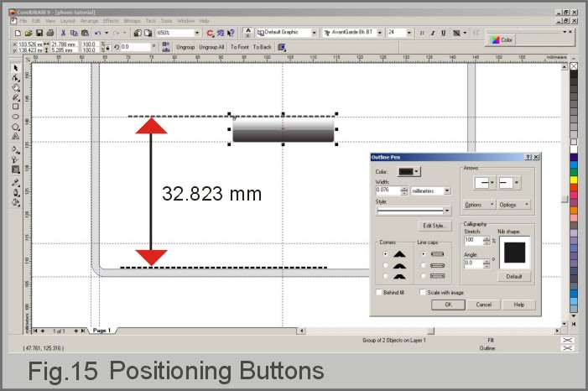This screenshot has height=391, width=588.
Task: Select the second Line caps radio option
Action: pyautogui.click(x=424, y=265)
